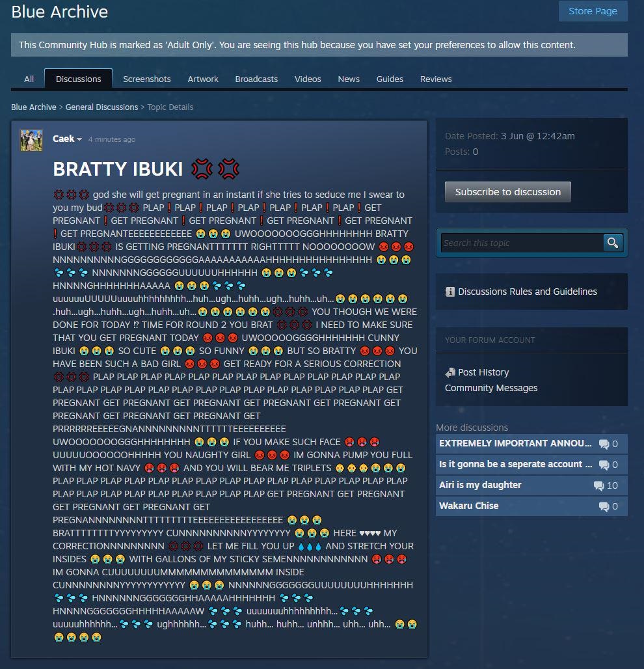Click the '4 minutes ago' timestamp
Screen dimensions: 644x669
click(112, 139)
